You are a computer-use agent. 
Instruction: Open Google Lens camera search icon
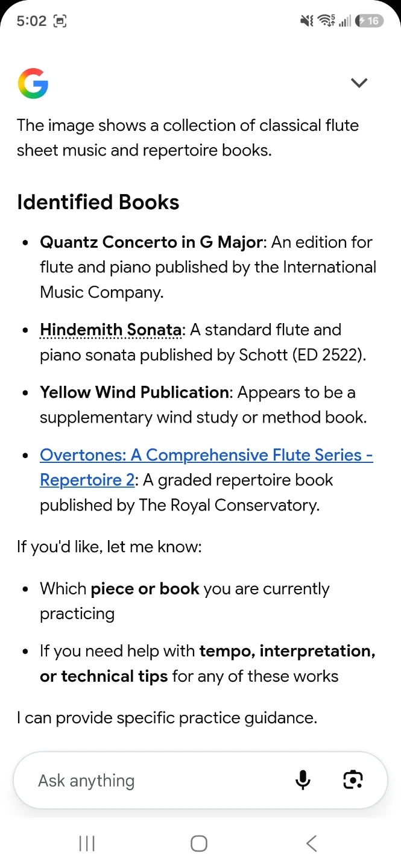[353, 780]
